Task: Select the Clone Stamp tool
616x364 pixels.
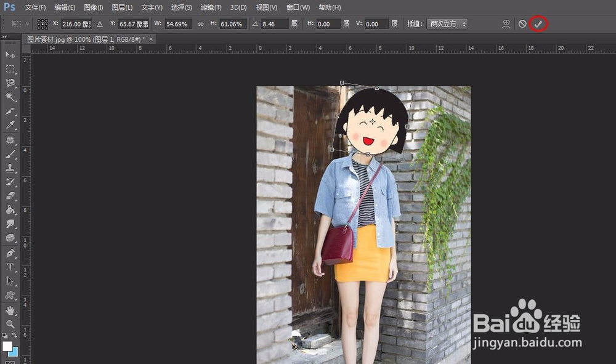Action: tap(10, 168)
